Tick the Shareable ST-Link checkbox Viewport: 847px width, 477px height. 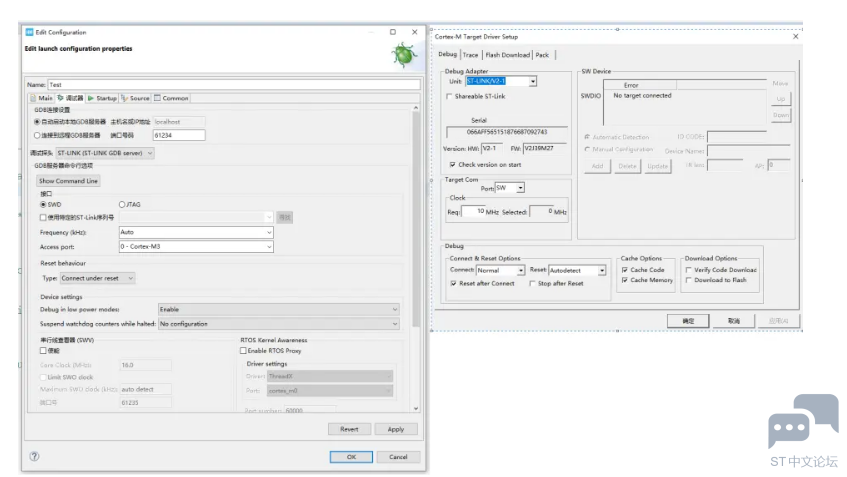(x=449, y=97)
